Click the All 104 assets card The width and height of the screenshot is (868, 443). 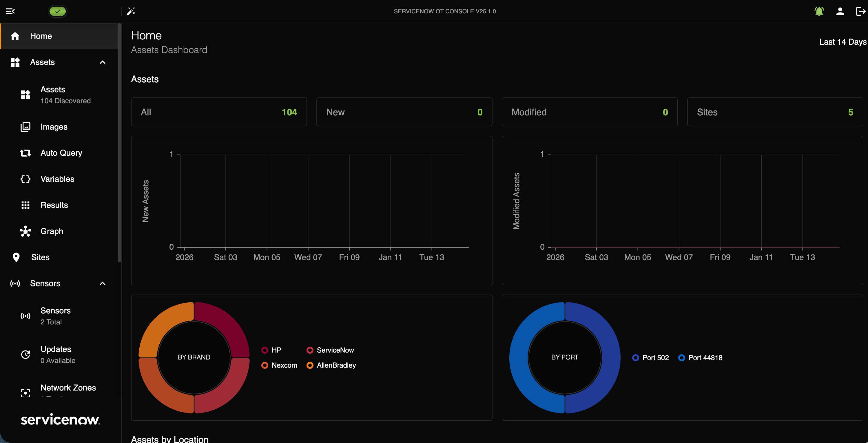click(x=219, y=112)
